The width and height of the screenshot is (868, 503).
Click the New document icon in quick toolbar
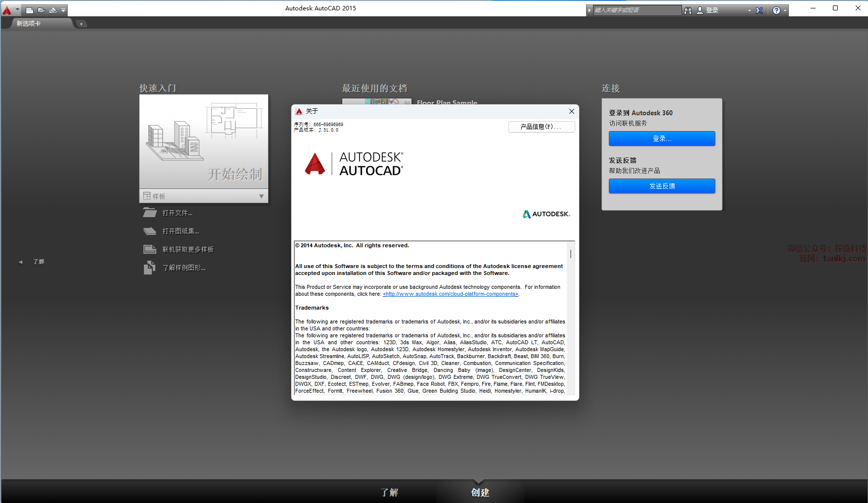click(x=30, y=10)
